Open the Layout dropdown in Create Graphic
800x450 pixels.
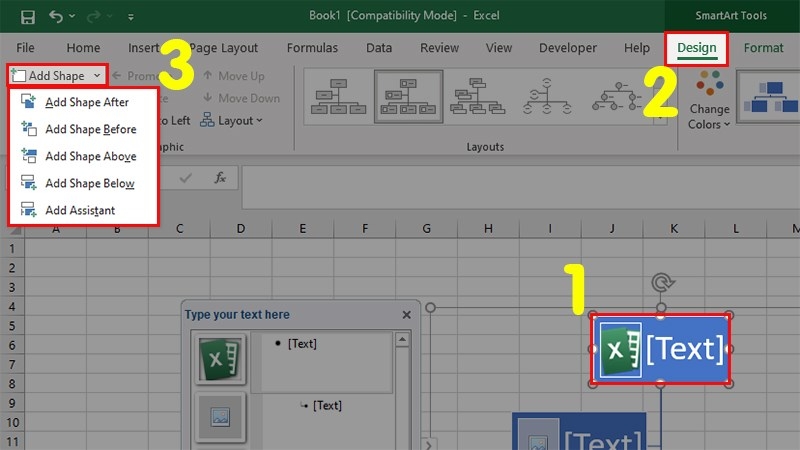click(231, 121)
